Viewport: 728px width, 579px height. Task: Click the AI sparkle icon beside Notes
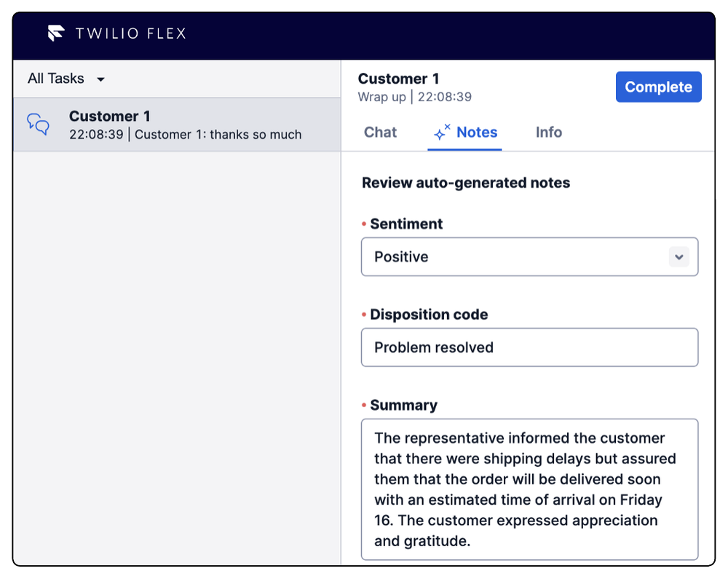pos(443,131)
